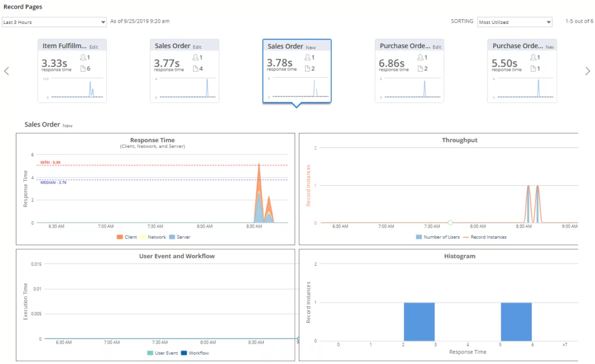
Task: Go to previous record page tiles
Action: (x=6, y=71)
